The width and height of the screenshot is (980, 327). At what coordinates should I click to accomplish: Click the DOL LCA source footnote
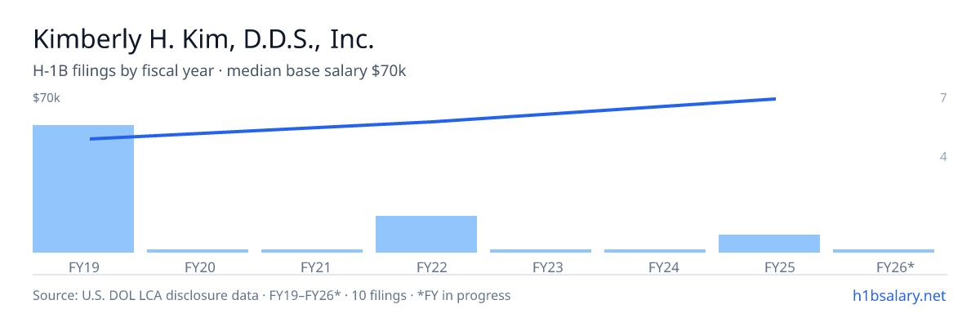click(x=271, y=295)
